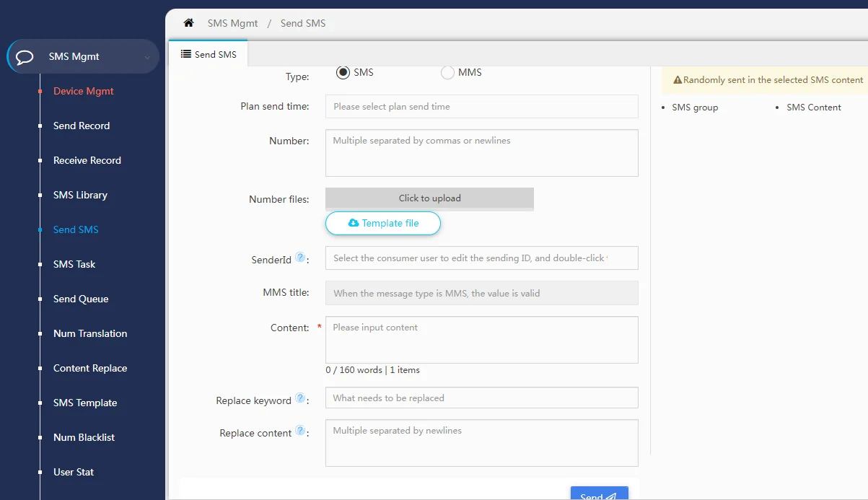
Task: Go to Send Record page
Action: click(x=82, y=126)
